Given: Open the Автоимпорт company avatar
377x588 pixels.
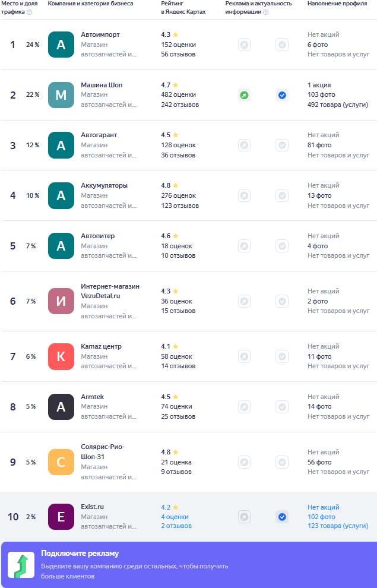Looking at the screenshot, I should click(x=61, y=45).
